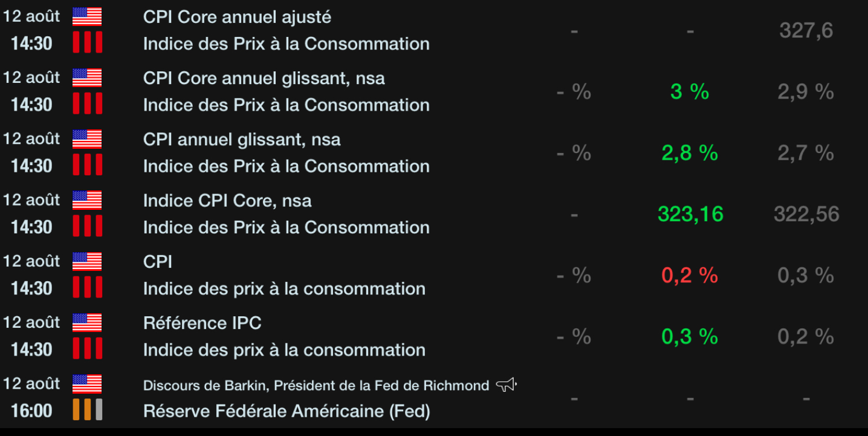
Task: Click the red importance bars for CPI Core annuel ajusté
Action: (88, 43)
